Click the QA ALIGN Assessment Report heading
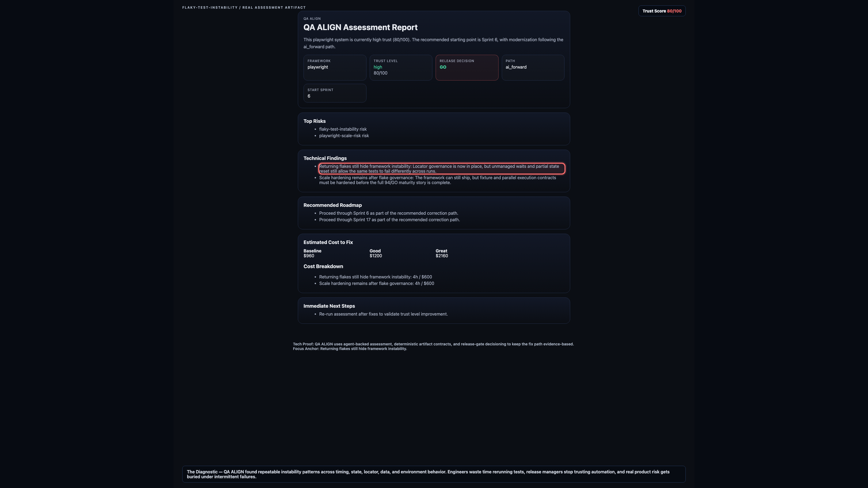 pos(360,28)
